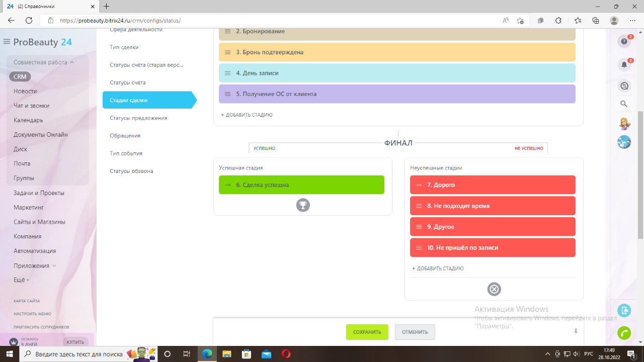Click drag handle of 8. Не подходит время
This screenshot has width=644, height=362.
(419, 206)
